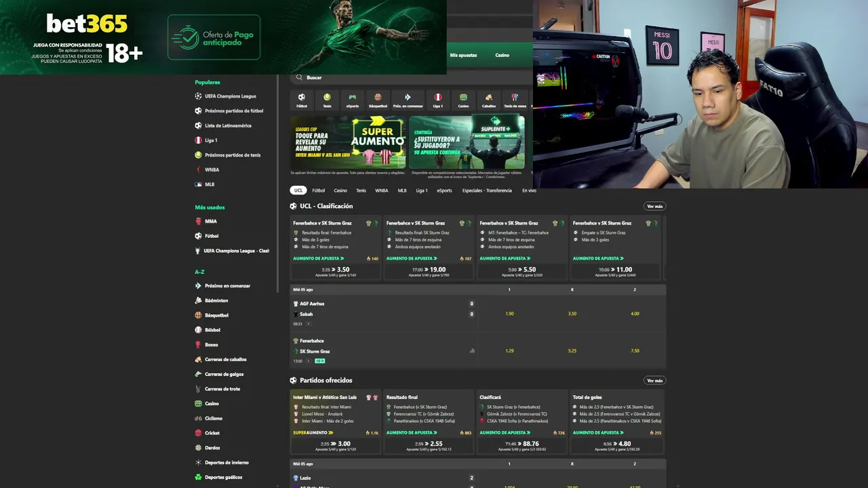Open the Tenis quick-link icon tile
Screen dimensions: 868x488
click(x=327, y=100)
